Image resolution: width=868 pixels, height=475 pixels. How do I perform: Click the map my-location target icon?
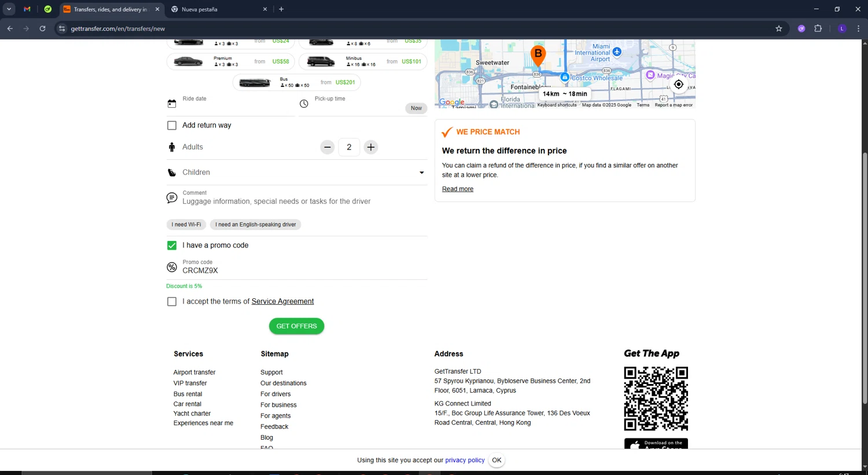(x=679, y=85)
